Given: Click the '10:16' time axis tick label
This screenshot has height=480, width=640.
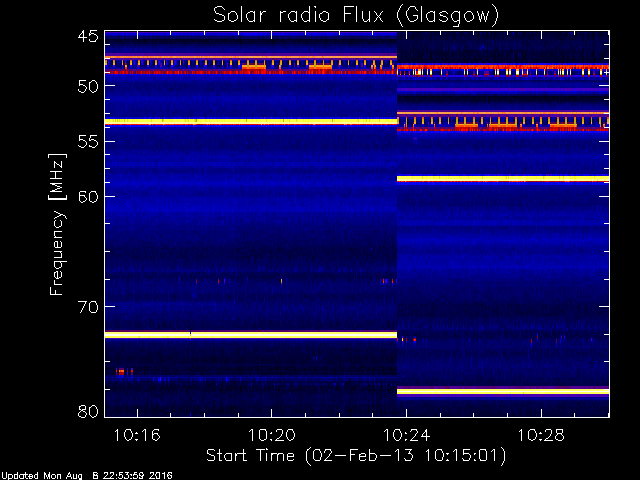Looking at the screenshot, I should pos(137,436).
